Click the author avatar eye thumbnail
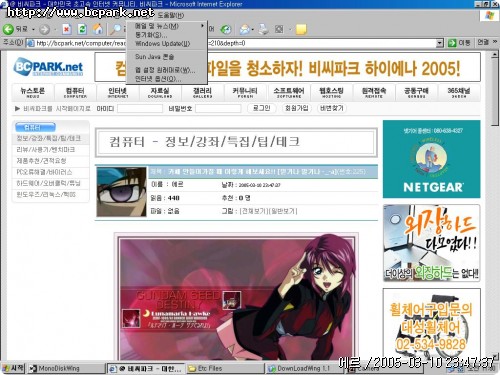500x375 pixels. 121,192
